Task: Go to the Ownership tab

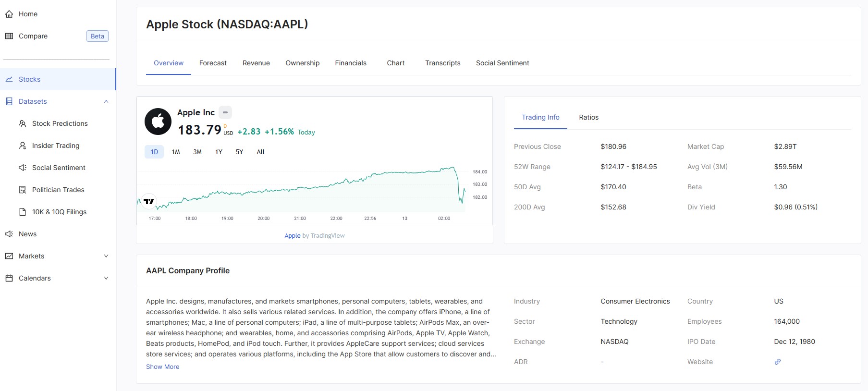Action: (x=303, y=63)
